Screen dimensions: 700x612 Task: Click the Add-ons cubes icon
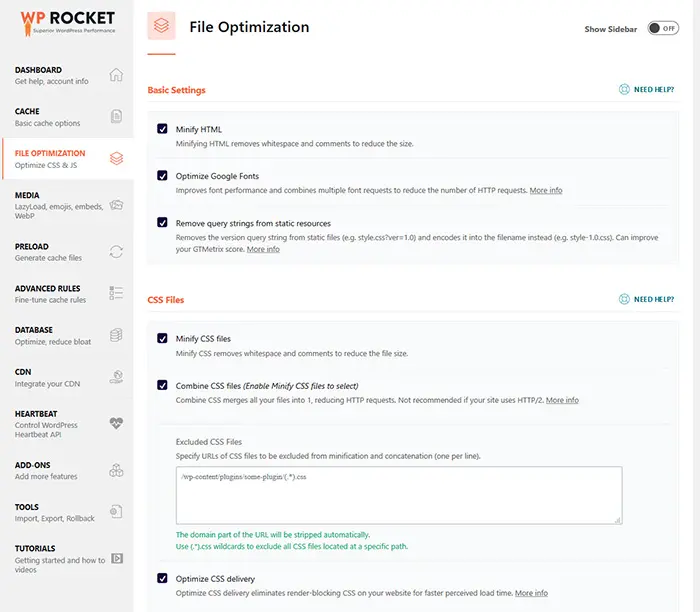click(x=116, y=470)
